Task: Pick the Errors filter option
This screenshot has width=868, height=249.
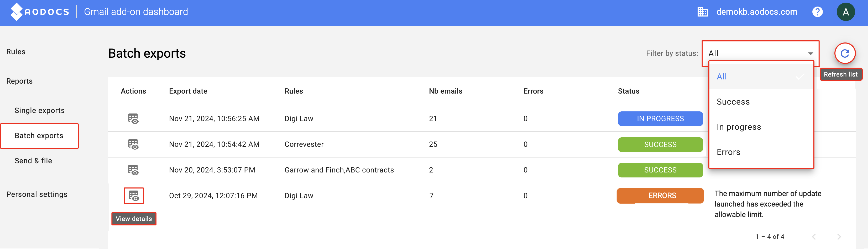Action: [x=761, y=152]
